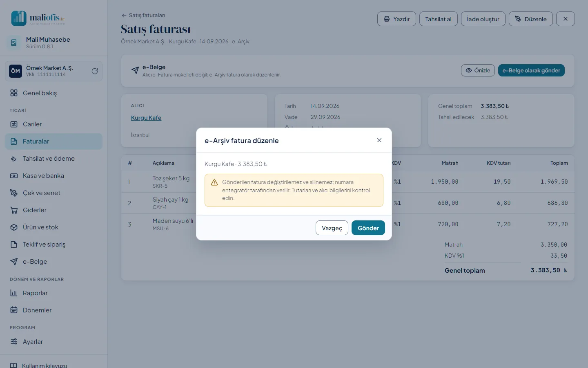Click the maliofis logo icon
The image size is (588, 368).
pyautogui.click(x=19, y=18)
